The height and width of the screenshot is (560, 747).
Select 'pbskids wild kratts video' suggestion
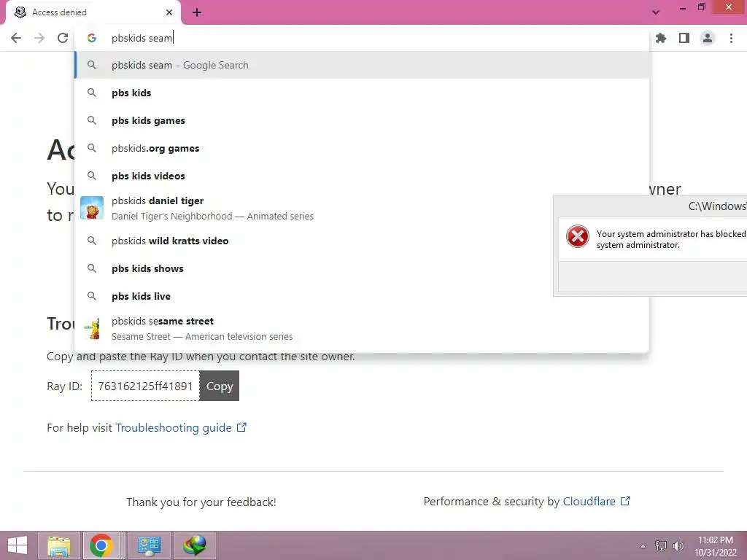pos(362,241)
